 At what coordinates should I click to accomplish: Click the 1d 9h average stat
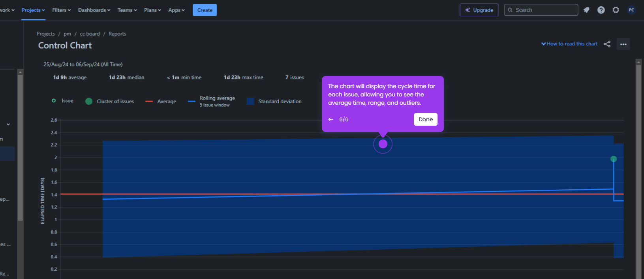70,77
